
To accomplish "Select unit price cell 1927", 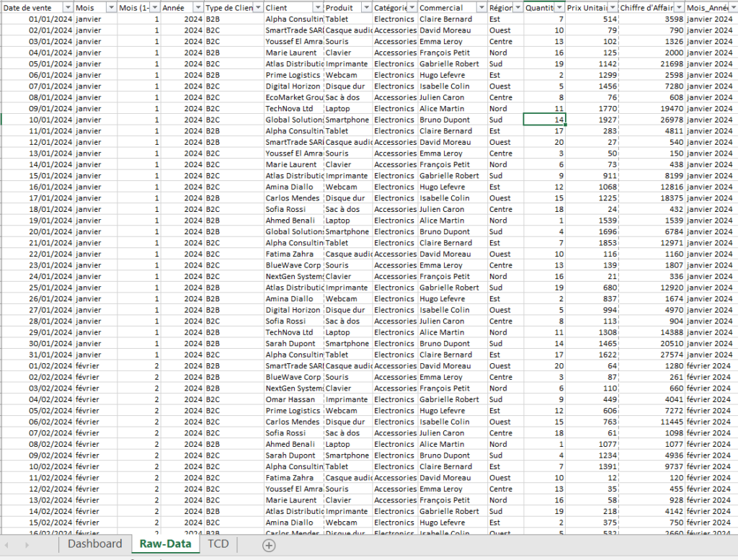I will click(x=592, y=120).
